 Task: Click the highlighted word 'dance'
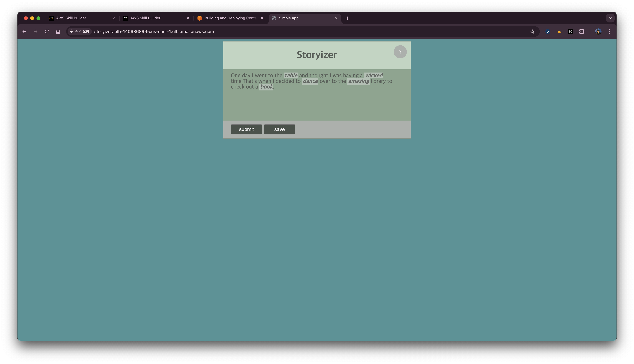(x=310, y=81)
